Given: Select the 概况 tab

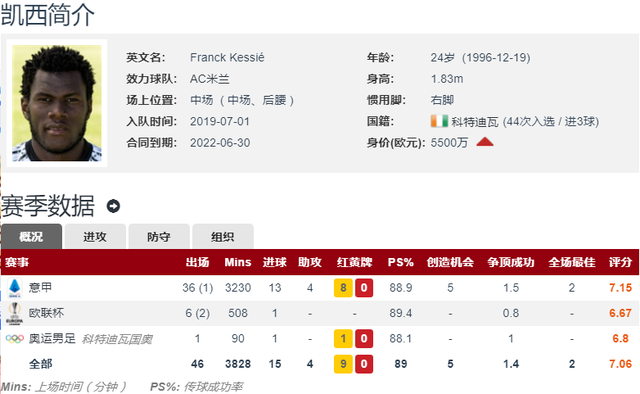Looking at the screenshot, I should point(31,236).
